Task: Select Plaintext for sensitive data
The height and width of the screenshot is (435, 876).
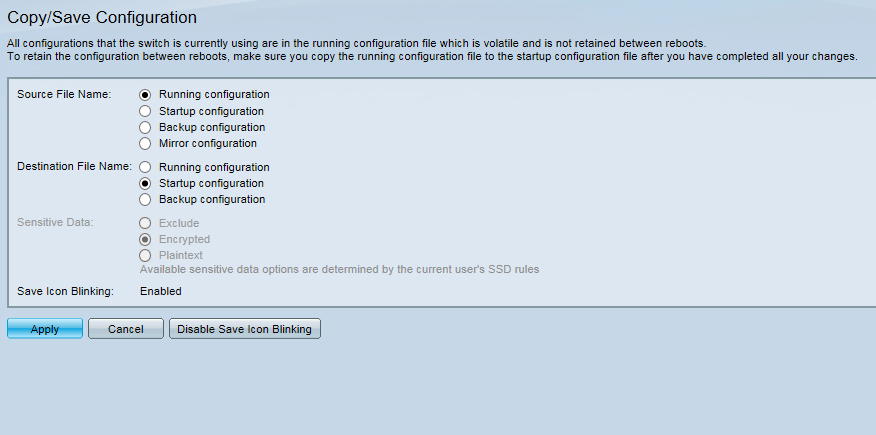Action: pyautogui.click(x=145, y=256)
